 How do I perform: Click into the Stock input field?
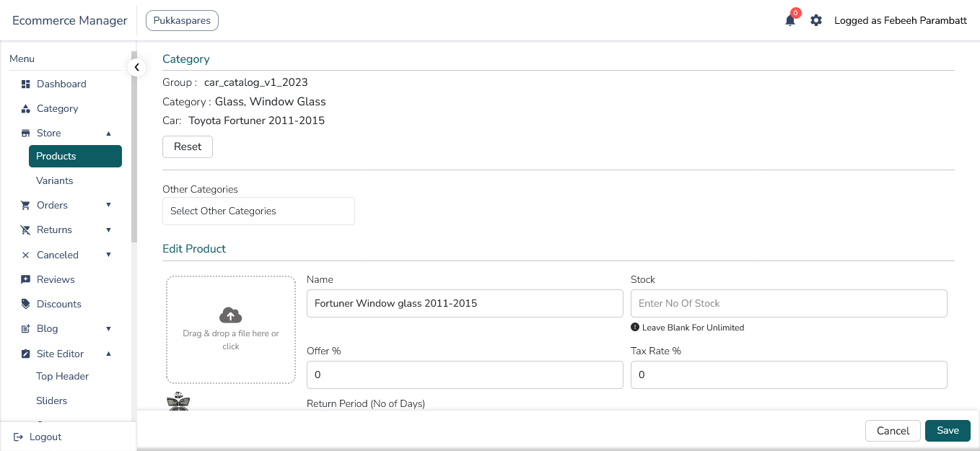788,304
